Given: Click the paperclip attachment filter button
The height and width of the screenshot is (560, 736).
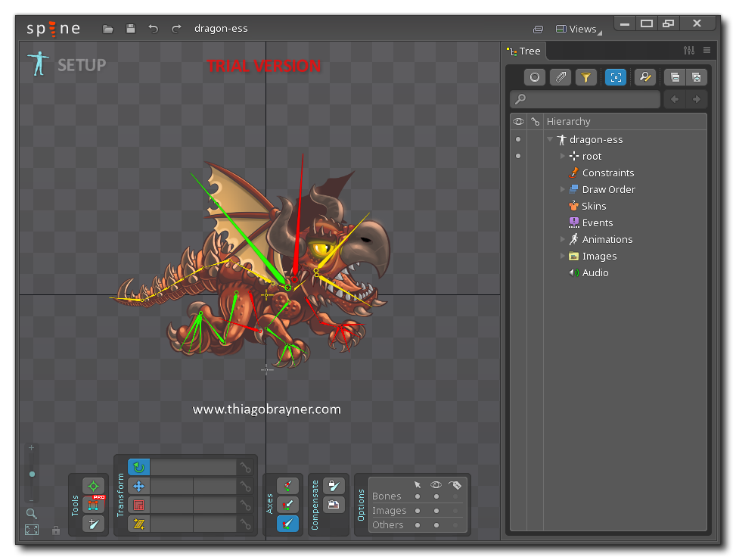Looking at the screenshot, I should [x=561, y=77].
